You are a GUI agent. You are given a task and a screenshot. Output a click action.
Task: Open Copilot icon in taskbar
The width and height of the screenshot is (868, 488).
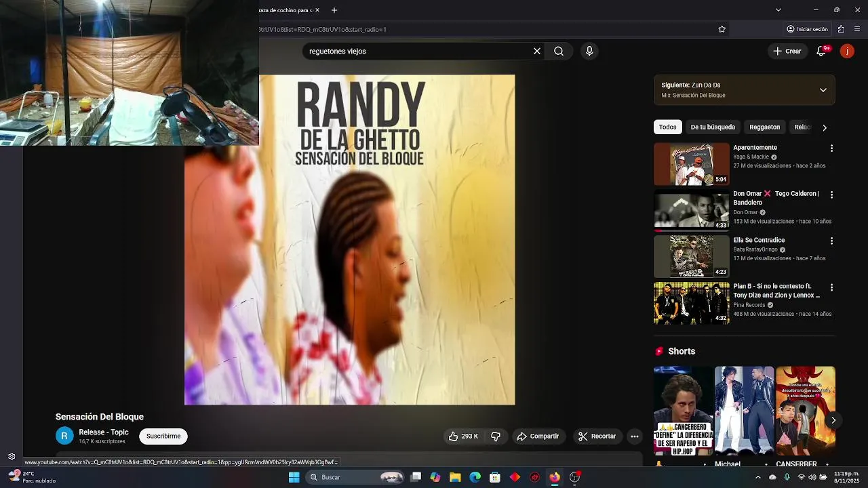click(x=435, y=477)
